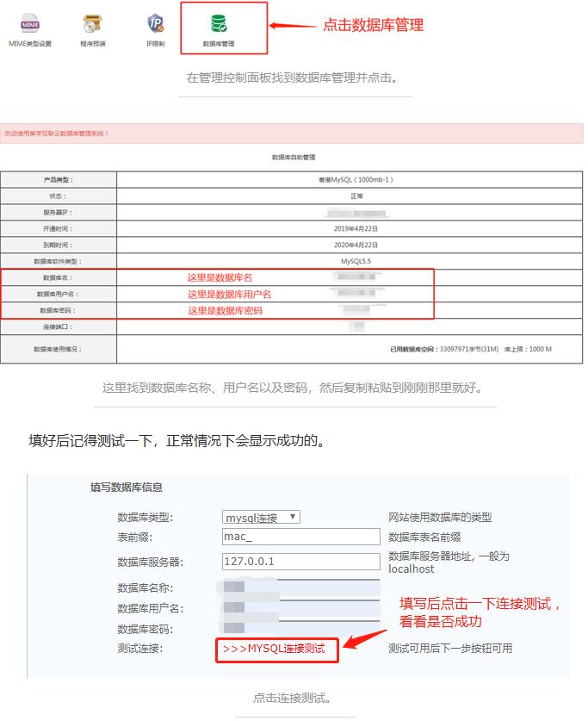Click the 数据库名 row label
This screenshot has width=588, height=721.
pos(58,277)
